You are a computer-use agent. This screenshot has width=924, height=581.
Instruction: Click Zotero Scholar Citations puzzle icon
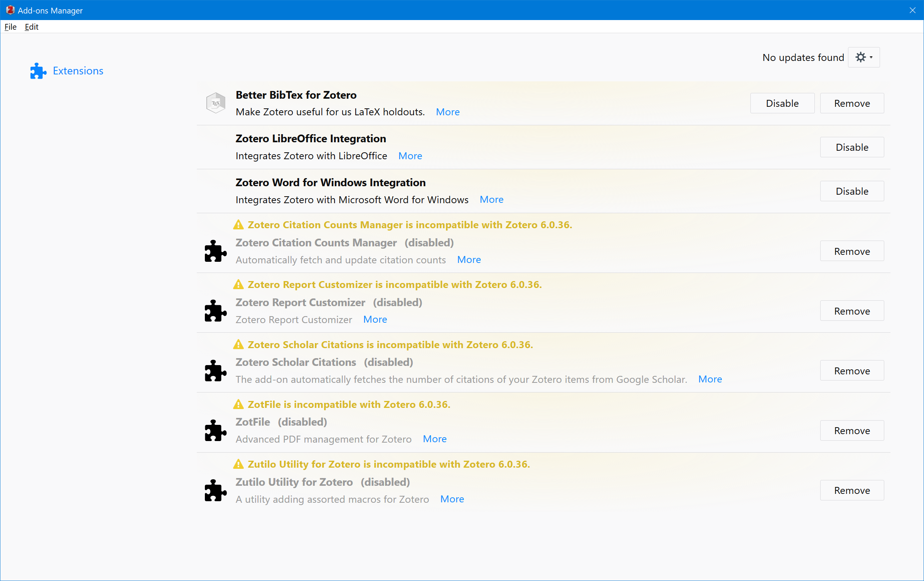[x=216, y=371]
